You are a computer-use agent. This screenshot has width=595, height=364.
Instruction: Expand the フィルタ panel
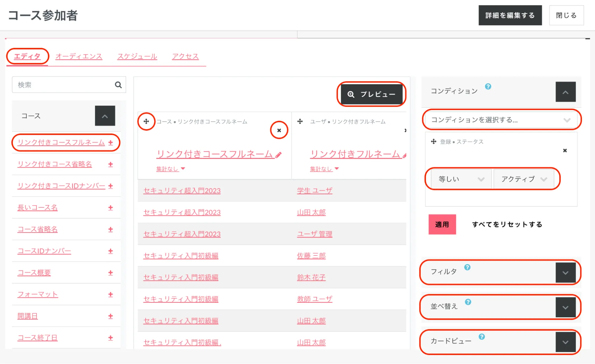[x=565, y=273]
